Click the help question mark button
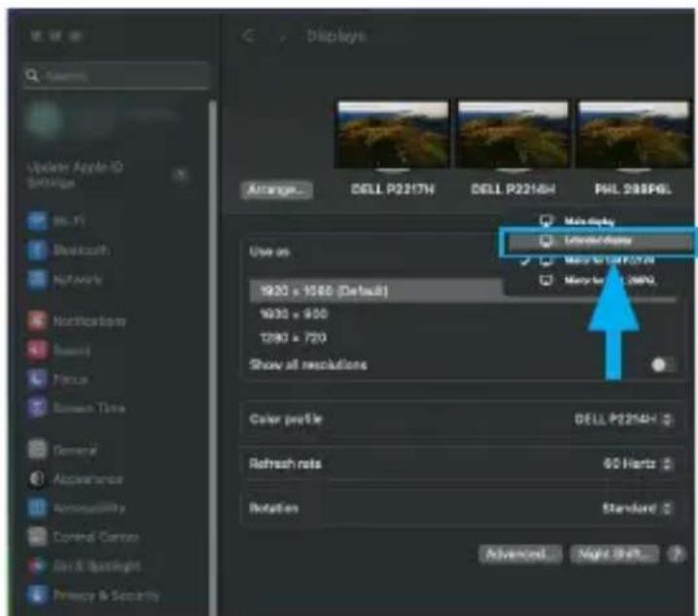The height and width of the screenshot is (616, 698). pos(677,554)
